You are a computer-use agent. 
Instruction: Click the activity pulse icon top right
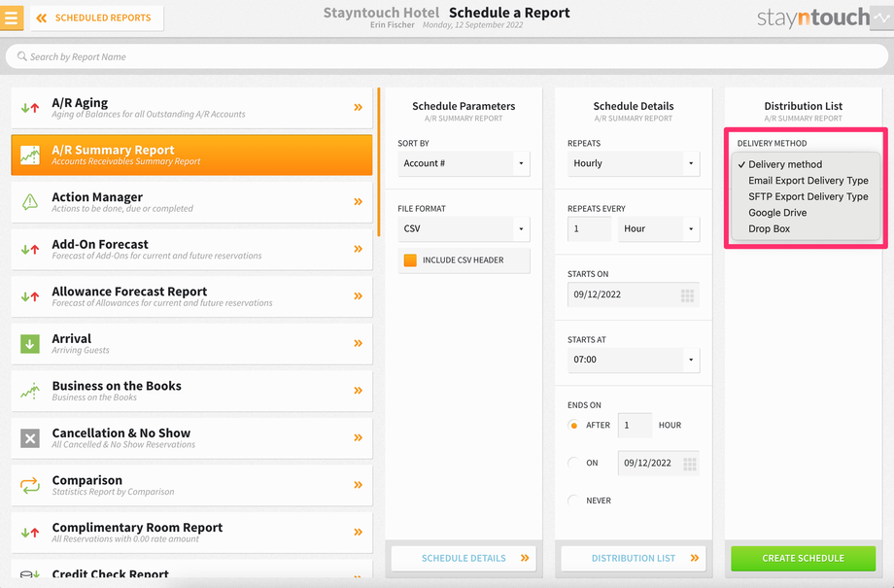tap(882, 17)
